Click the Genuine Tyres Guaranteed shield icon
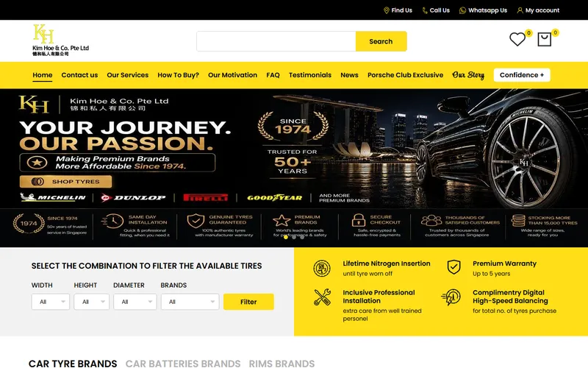Image resolution: width=588 pixels, height=368 pixels. click(x=196, y=221)
